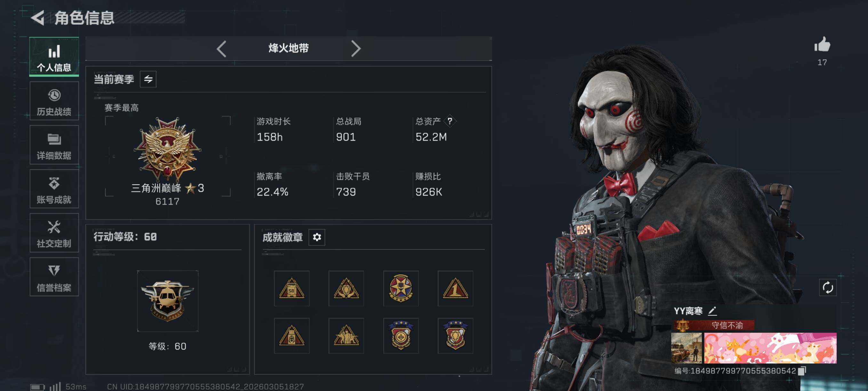868x391 pixels.
Task: Click the pink cat banner card
Action: (x=770, y=348)
